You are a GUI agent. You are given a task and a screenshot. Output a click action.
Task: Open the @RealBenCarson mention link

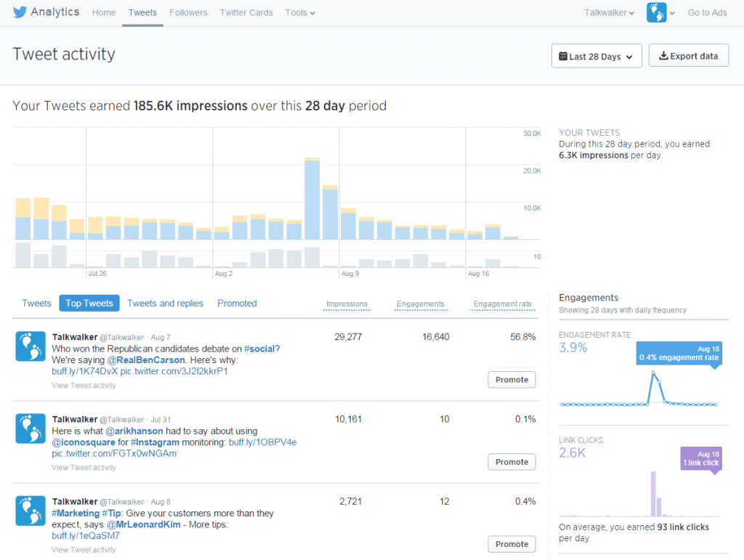[x=147, y=359]
